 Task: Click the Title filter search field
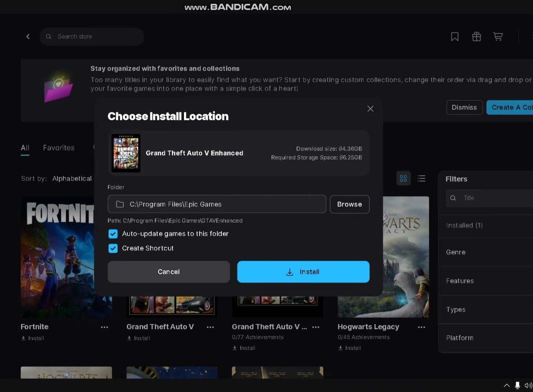click(489, 198)
